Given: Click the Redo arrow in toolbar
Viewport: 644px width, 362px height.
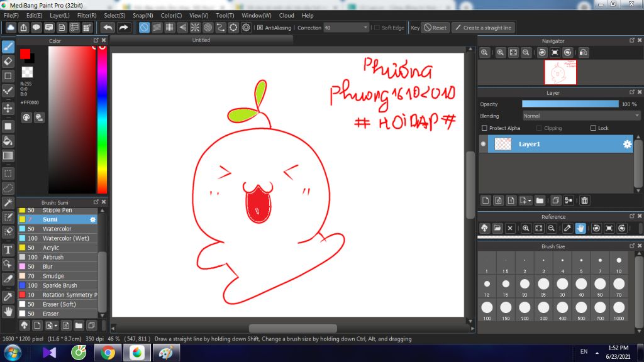Looking at the screenshot, I should 123,28.
